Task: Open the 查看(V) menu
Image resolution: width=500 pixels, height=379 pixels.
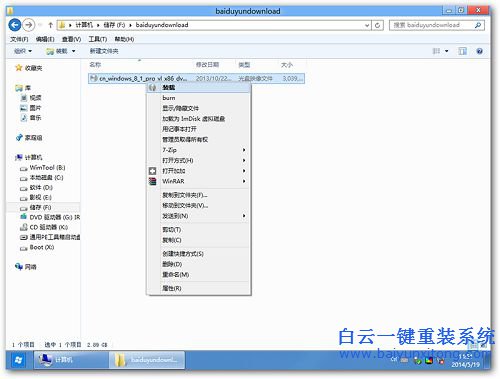Action: (x=71, y=39)
